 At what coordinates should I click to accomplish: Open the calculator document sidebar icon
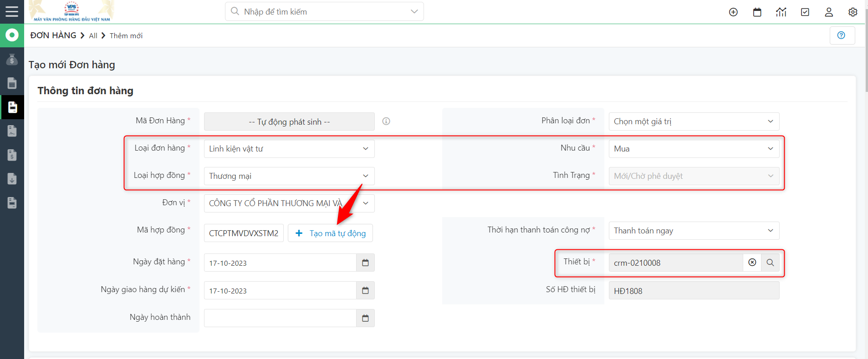[12, 83]
